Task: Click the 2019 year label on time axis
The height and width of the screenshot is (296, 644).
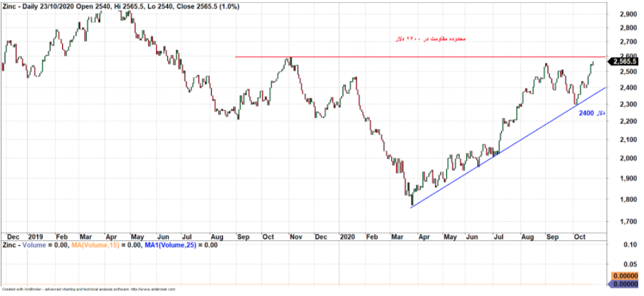Action: tap(36, 235)
